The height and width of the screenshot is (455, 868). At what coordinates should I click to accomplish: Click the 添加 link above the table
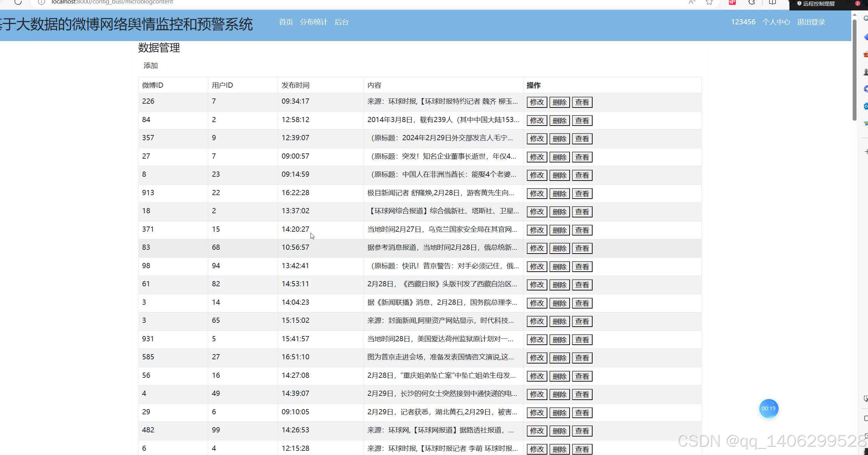coord(151,66)
